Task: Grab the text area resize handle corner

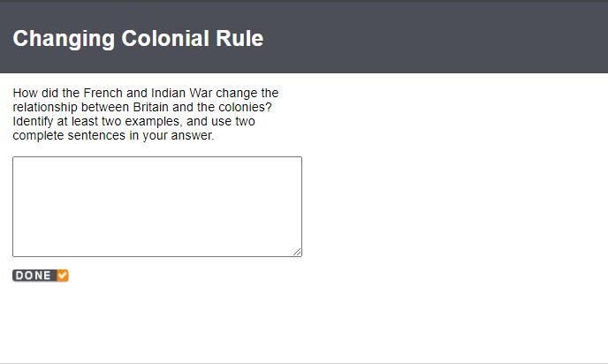Action: [297, 252]
